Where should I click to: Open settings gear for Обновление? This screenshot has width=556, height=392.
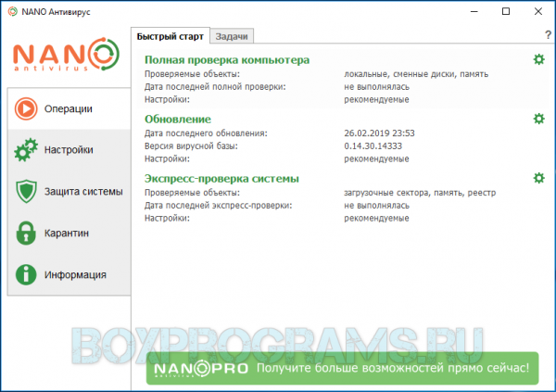coord(539,119)
